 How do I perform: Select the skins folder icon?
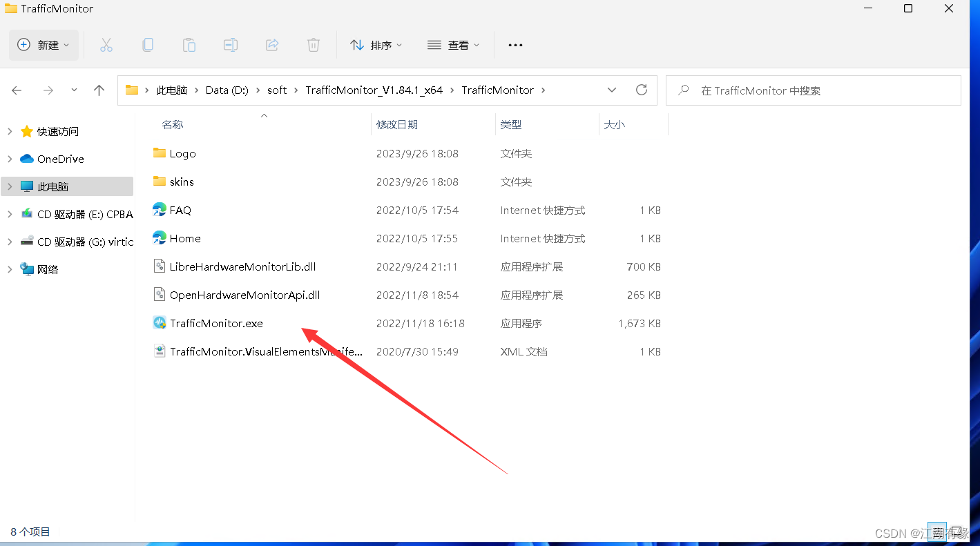coord(160,182)
